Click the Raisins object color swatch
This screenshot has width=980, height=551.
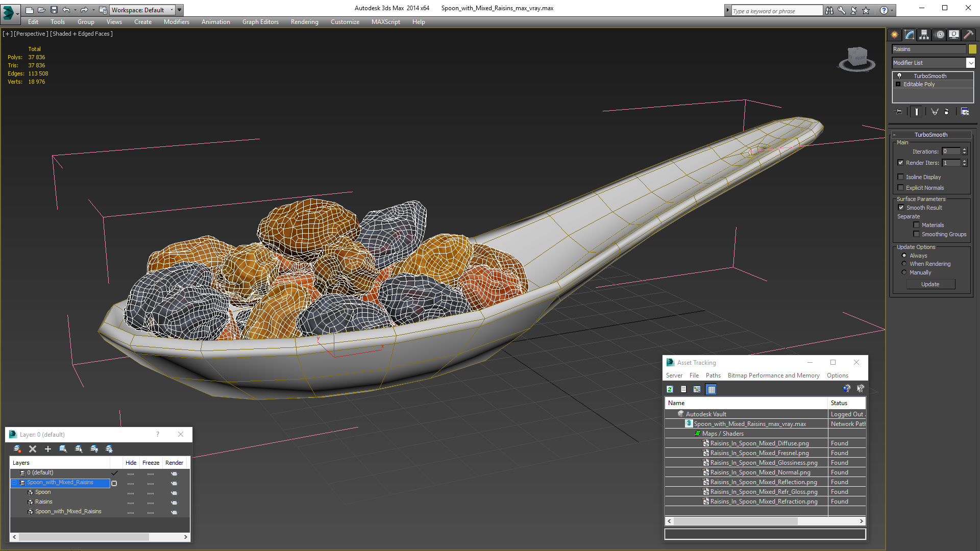tap(972, 49)
